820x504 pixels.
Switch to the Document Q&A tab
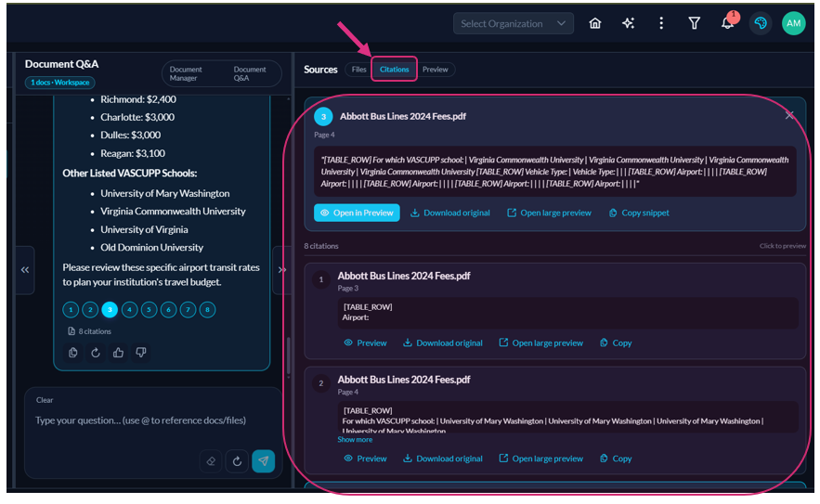[250, 73]
